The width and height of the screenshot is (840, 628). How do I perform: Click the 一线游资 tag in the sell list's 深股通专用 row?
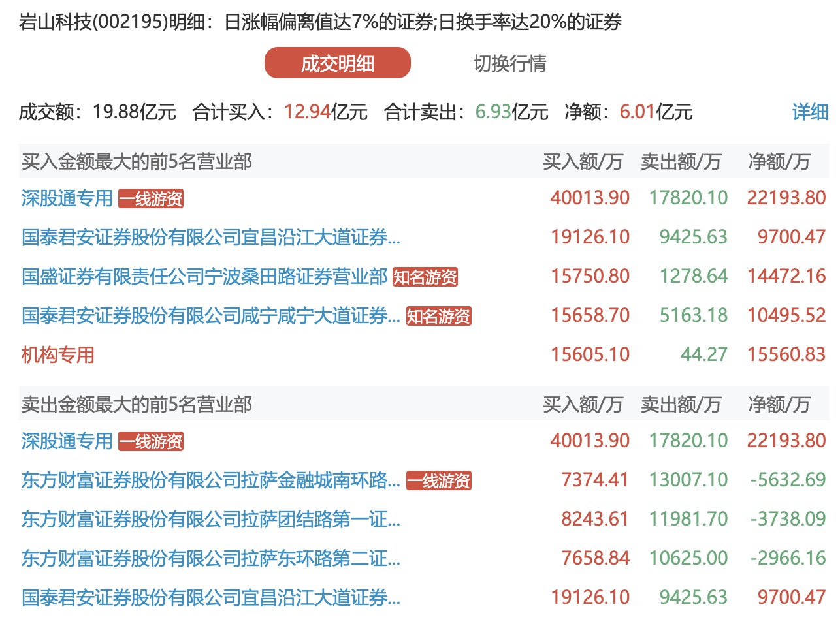point(151,441)
